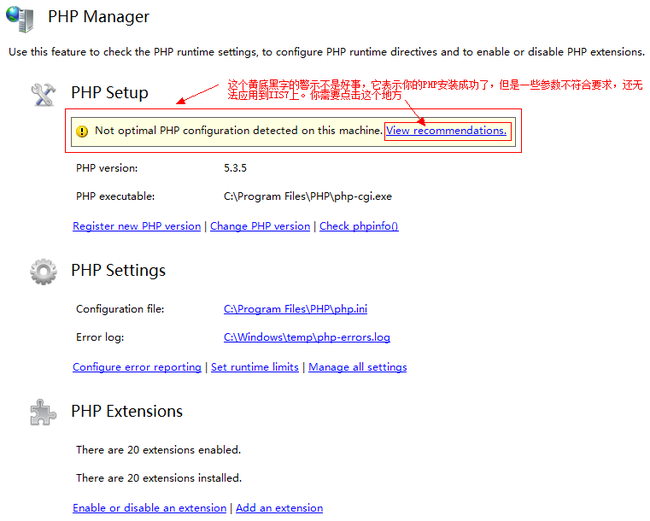Viewport: 650px width, 521px height.
Task: Click the 'PHP version:' label
Action: tap(107, 168)
